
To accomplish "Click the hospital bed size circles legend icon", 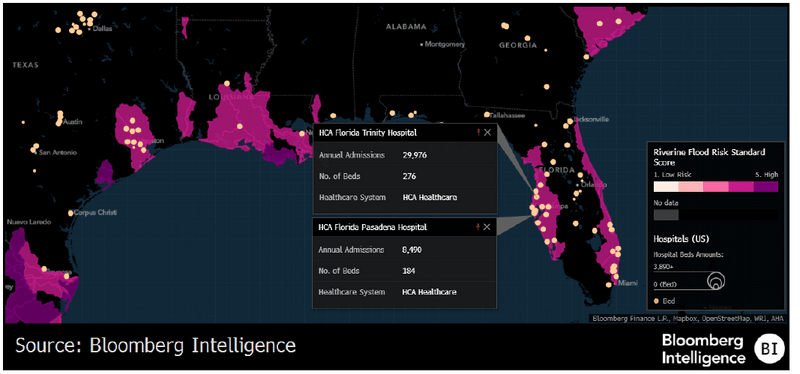I will [x=715, y=280].
